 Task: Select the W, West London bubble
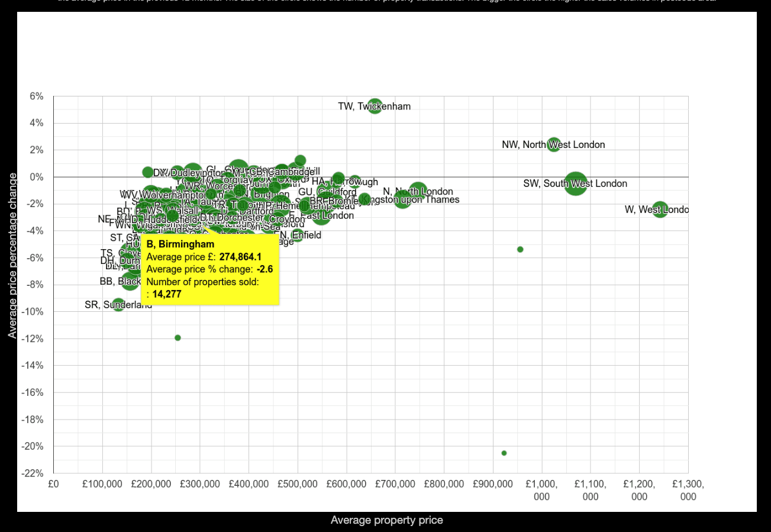[x=660, y=209]
